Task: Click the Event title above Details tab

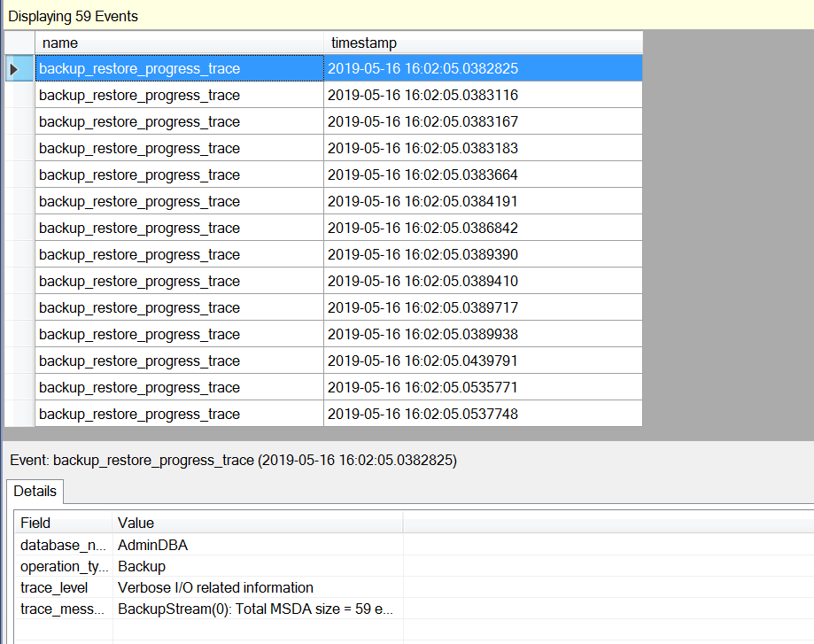Action: click(233, 460)
